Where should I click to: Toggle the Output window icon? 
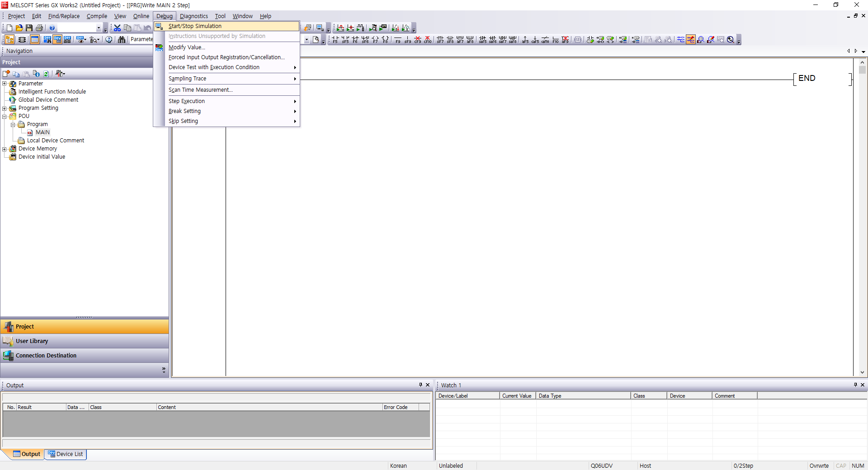35,40
